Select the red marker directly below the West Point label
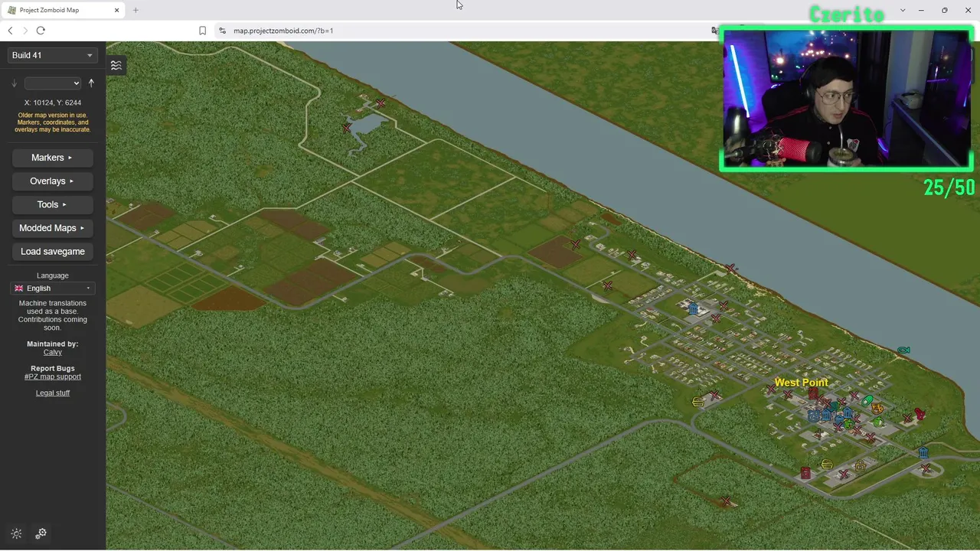The height and width of the screenshot is (551, 980). [x=813, y=393]
